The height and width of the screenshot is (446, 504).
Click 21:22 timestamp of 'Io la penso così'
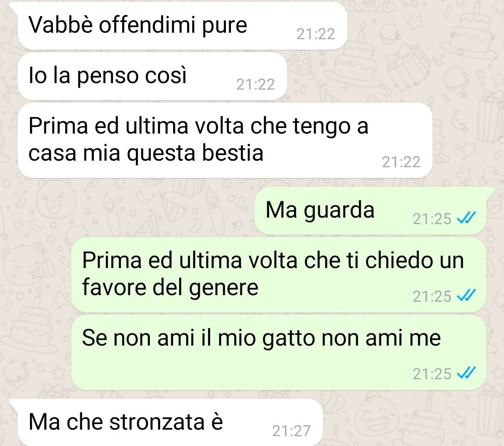(x=256, y=85)
